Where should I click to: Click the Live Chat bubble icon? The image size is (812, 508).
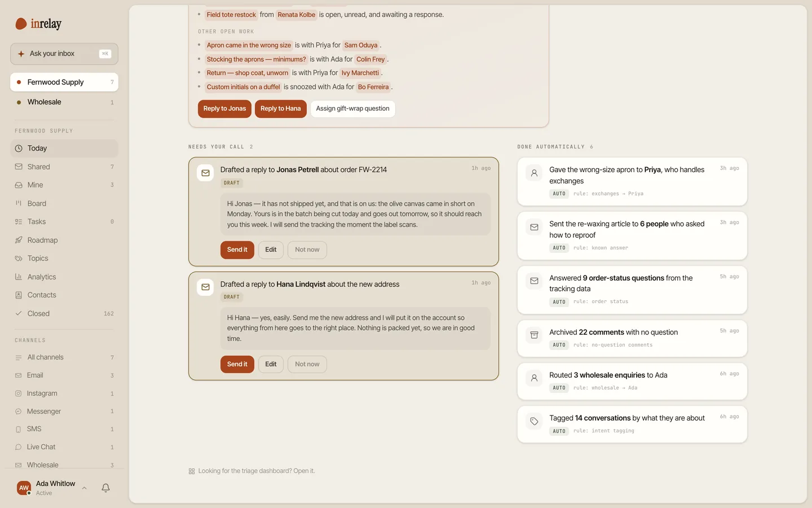tap(19, 447)
